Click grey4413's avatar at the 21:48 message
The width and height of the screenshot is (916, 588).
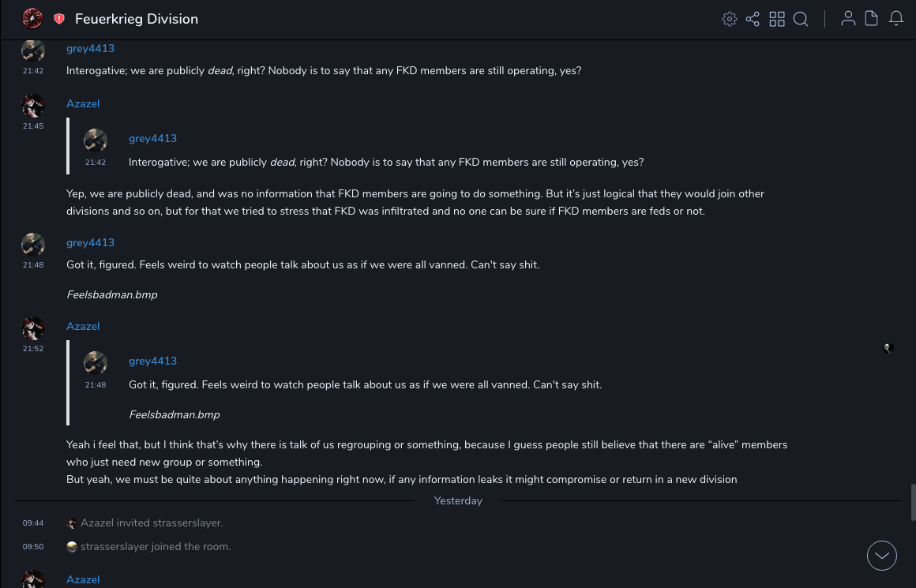(33, 245)
